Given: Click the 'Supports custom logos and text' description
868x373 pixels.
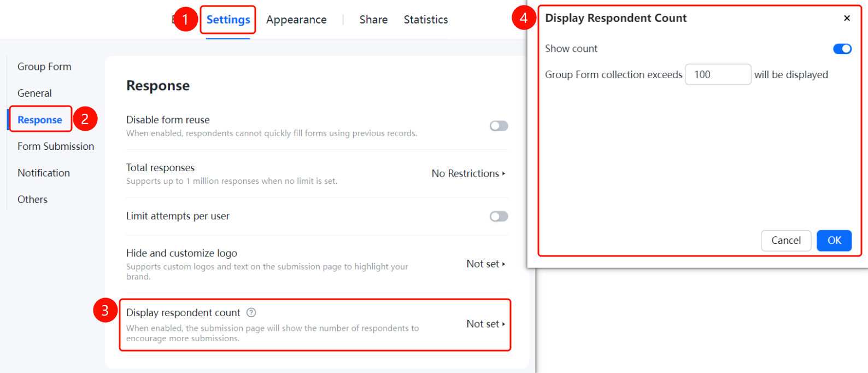Looking at the screenshot, I should (x=267, y=271).
